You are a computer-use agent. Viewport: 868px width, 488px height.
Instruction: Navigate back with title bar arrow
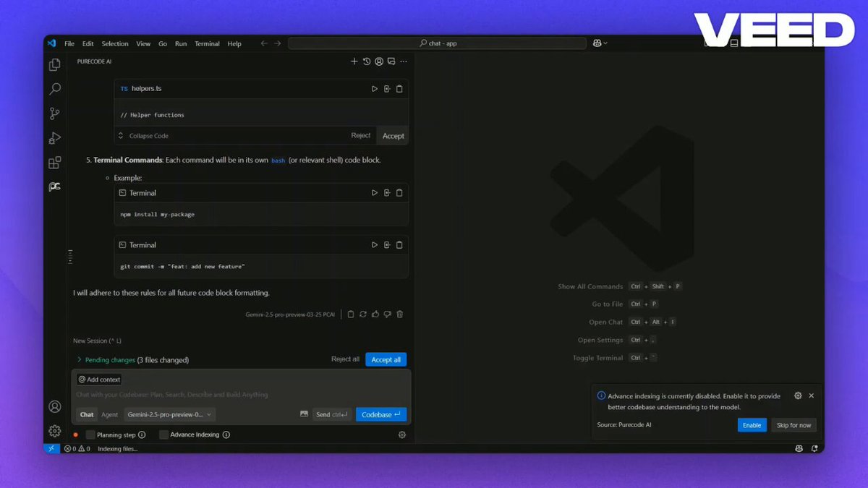[264, 43]
